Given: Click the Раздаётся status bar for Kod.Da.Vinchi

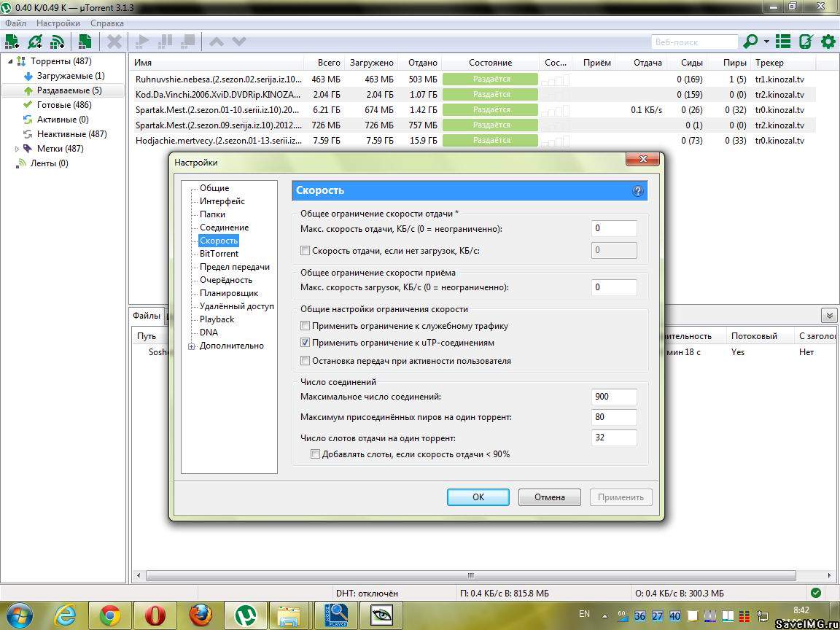Looking at the screenshot, I should (x=490, y=94).
